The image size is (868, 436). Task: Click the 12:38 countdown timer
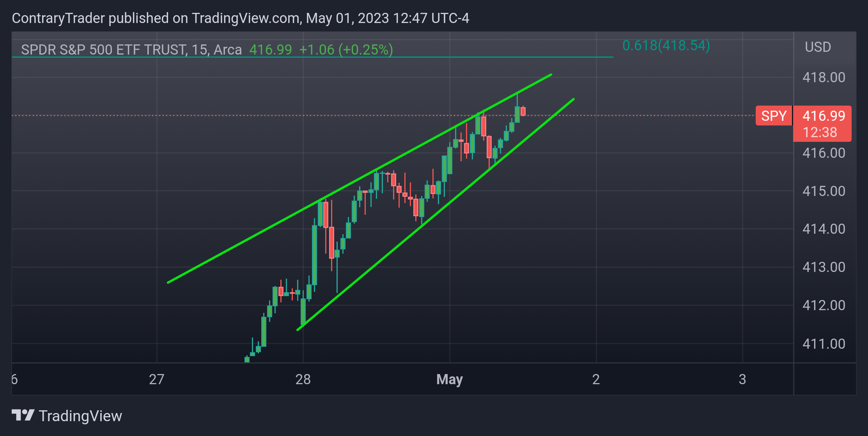click(820, 132)
